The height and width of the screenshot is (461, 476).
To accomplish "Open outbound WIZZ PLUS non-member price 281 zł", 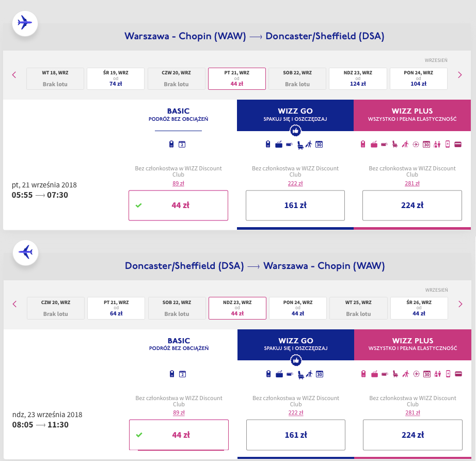I will pos(412,183).
